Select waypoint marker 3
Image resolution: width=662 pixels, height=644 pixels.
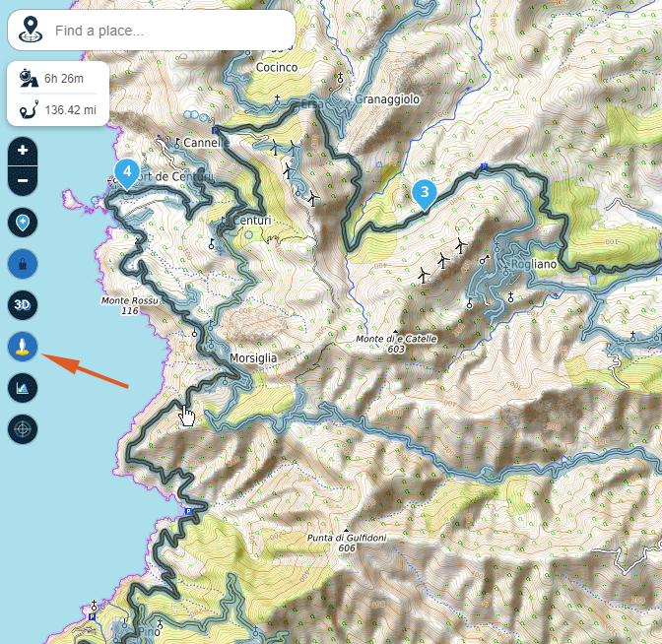pos(424,192)
